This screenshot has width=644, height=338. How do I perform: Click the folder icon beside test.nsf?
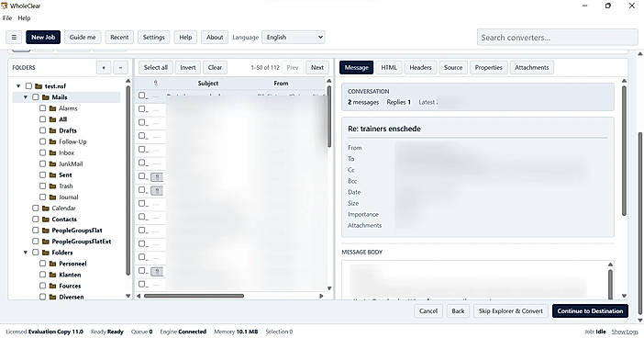pos(39,86)
